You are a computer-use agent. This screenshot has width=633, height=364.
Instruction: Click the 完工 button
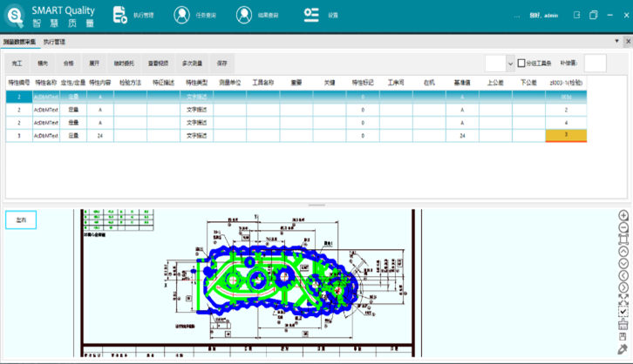pos(17,63)
